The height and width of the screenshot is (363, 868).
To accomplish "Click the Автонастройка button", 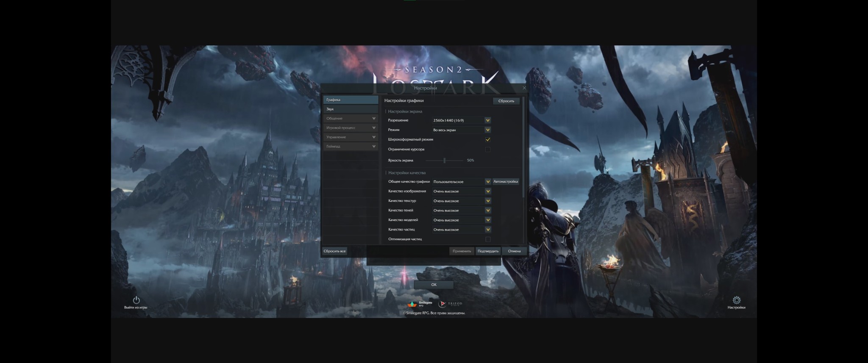I will pos(506,182).
